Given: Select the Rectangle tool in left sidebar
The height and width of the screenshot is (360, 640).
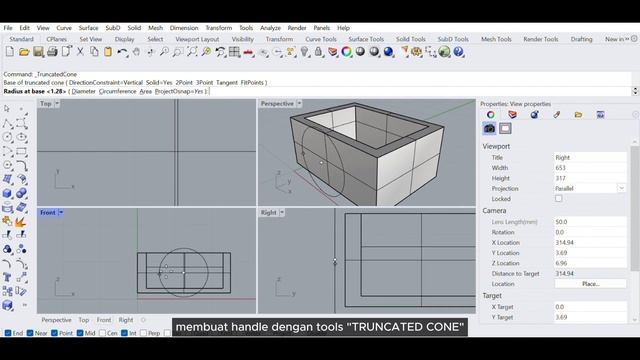Looking at the screenshot, I should (x=21, y=151).
